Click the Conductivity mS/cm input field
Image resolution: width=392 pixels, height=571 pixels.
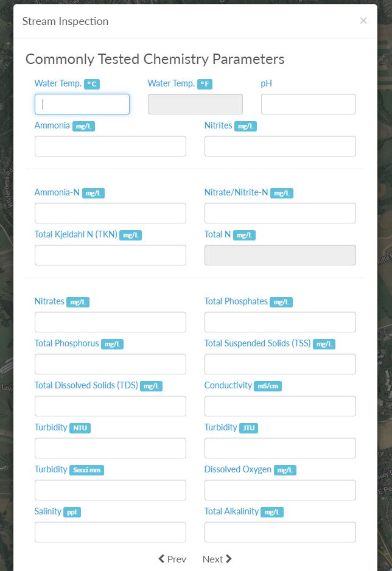click(x=280, y=406)
